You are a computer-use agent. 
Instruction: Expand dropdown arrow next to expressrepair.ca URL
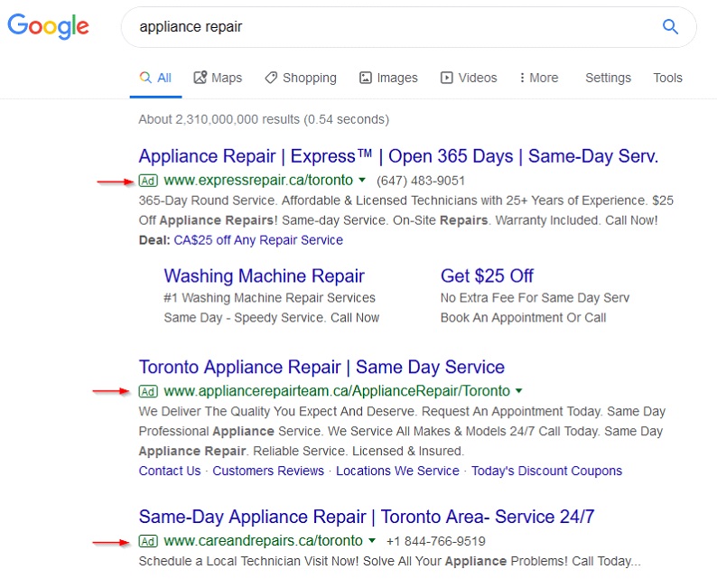point(362,181)
